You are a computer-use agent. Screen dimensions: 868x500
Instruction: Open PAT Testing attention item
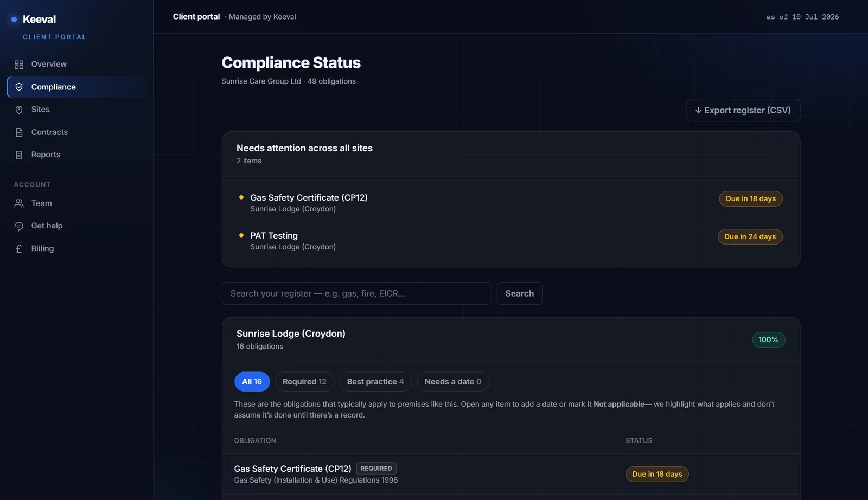point(510,241)
